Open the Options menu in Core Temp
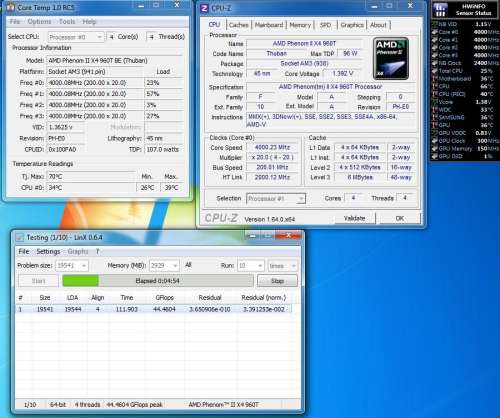The width and height of the screenshot is (500, 418). (x=39, y=22)
